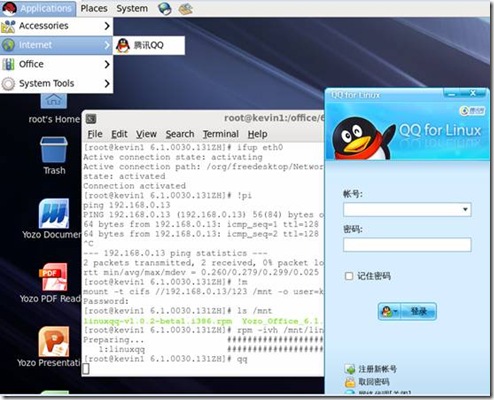Click the 登录 login button
Viewport: 494px width, 400px height.
click(x=418, y=311)
